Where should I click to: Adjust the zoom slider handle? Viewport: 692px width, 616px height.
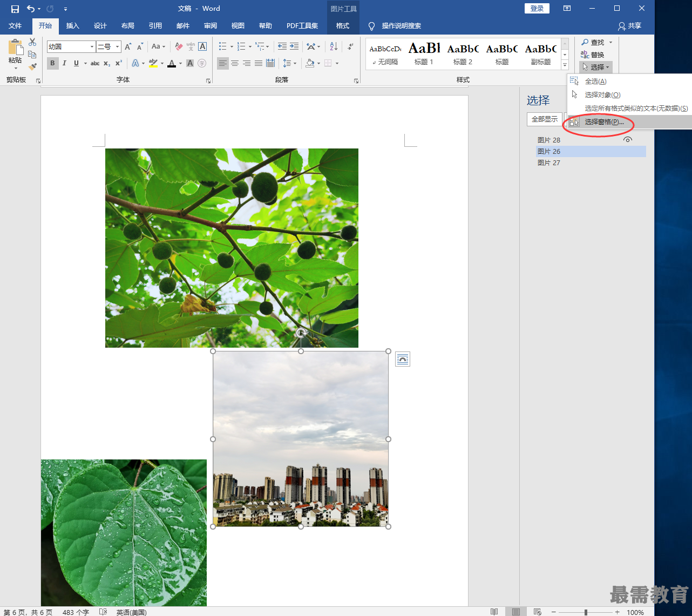tap(586, 612)
